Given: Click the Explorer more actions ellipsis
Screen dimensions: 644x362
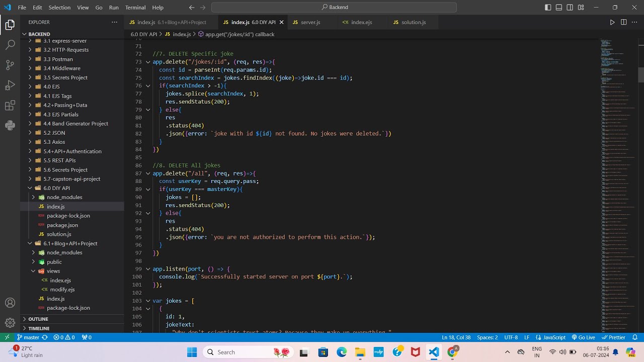Looking at the screenshot, I should coord(114,22).
